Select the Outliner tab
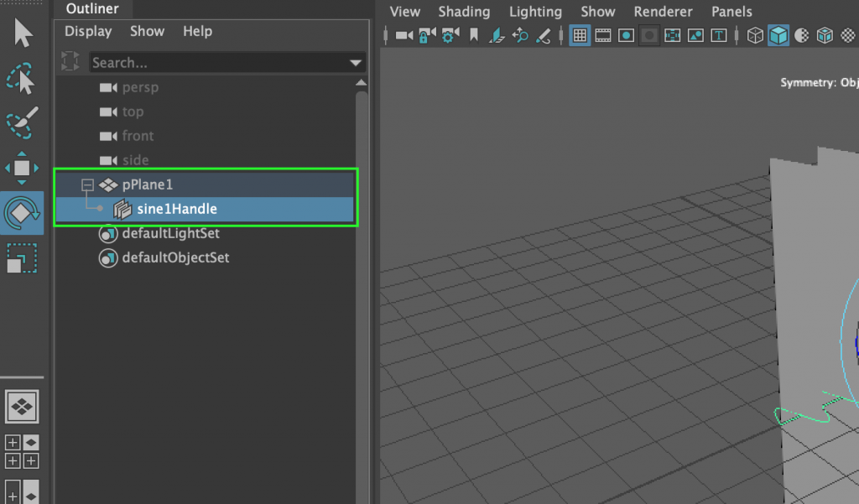This screenshot has width=859, height=504. pos(92,8)
